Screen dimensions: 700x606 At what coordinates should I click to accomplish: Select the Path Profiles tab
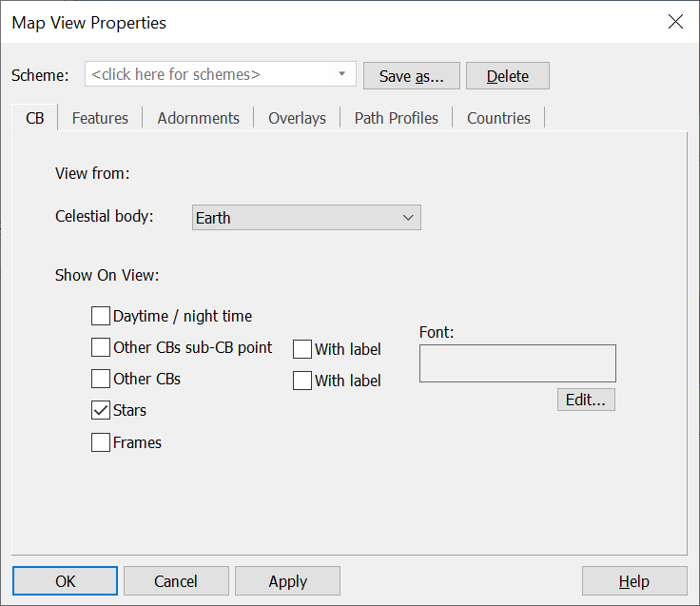396,118
